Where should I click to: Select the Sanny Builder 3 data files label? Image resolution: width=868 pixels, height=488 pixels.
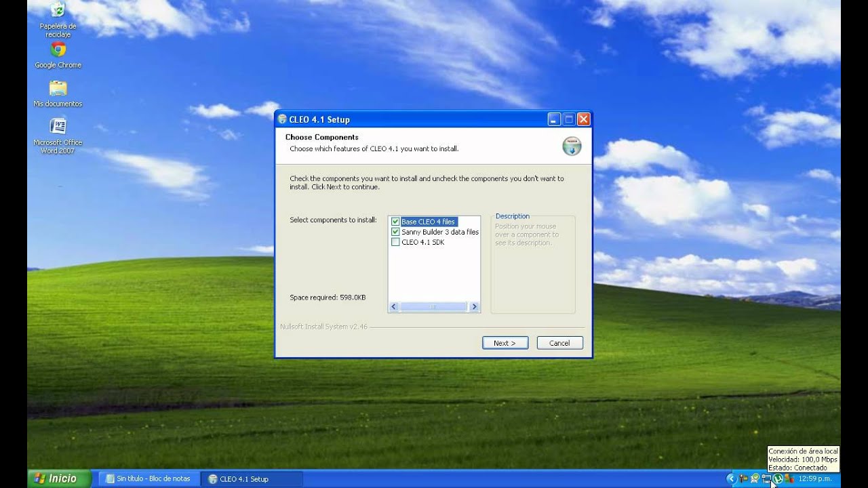coord(439,232)
